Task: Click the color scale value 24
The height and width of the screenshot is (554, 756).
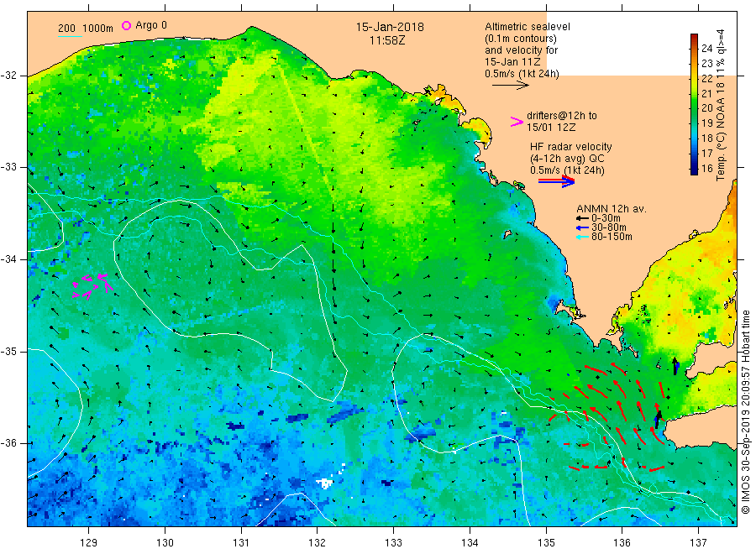Action: pos(706,48)
